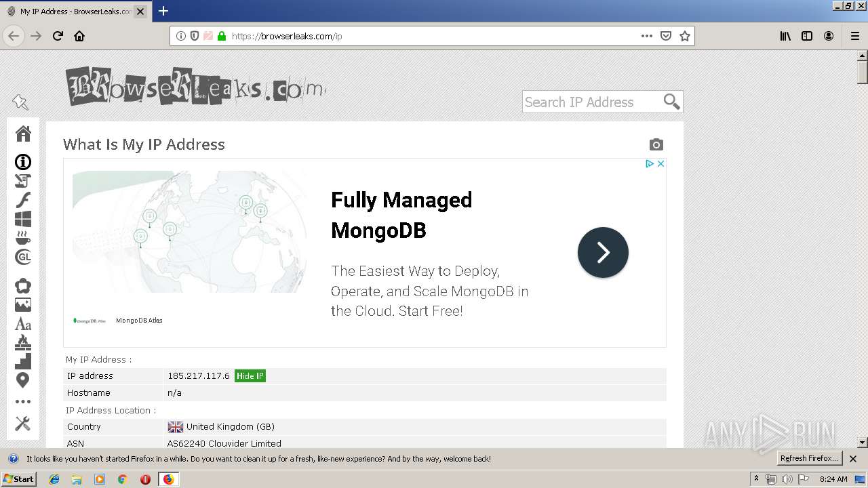
Task: Open a new tab with plus button
Action: tap(163, 11)
